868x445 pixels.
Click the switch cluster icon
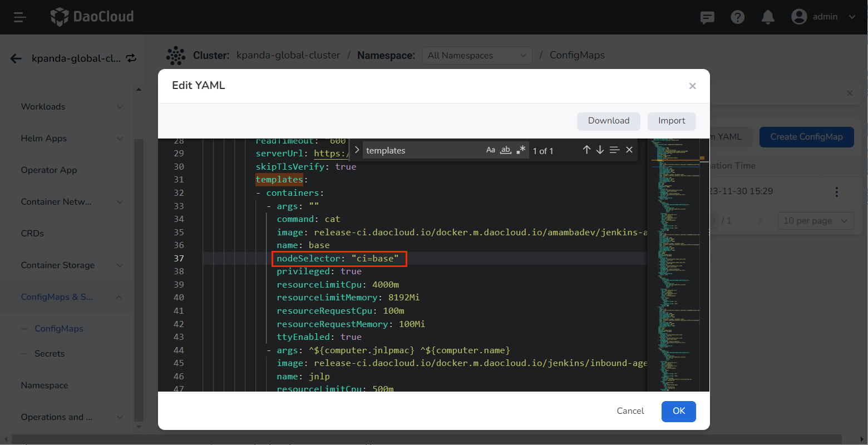[131, 58]
